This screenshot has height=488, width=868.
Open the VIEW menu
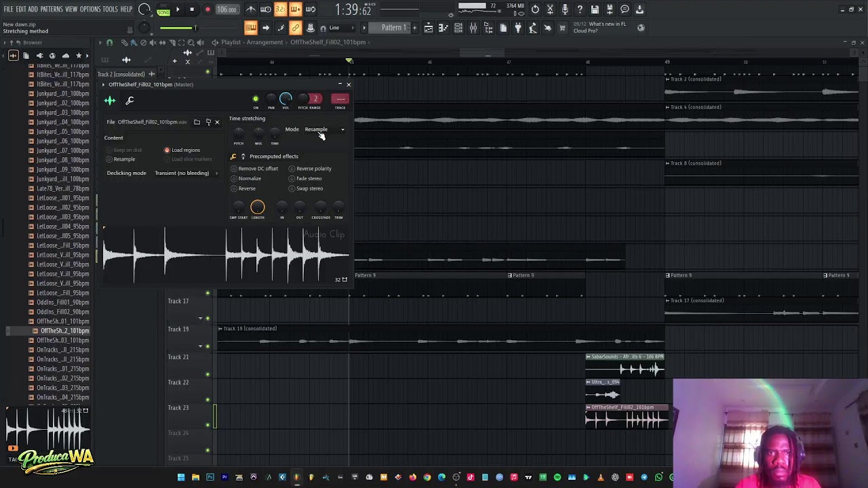[x=71, y=9]
